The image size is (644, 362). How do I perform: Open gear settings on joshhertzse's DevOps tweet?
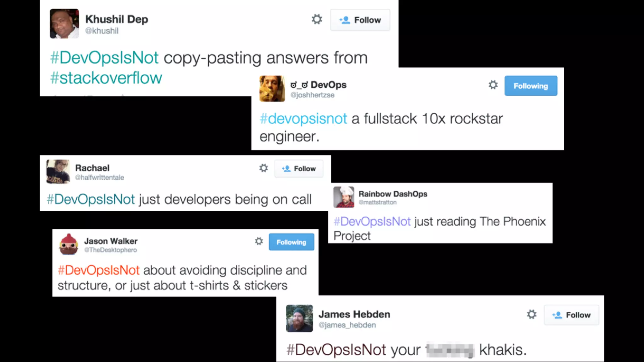(x=493, y=85)
